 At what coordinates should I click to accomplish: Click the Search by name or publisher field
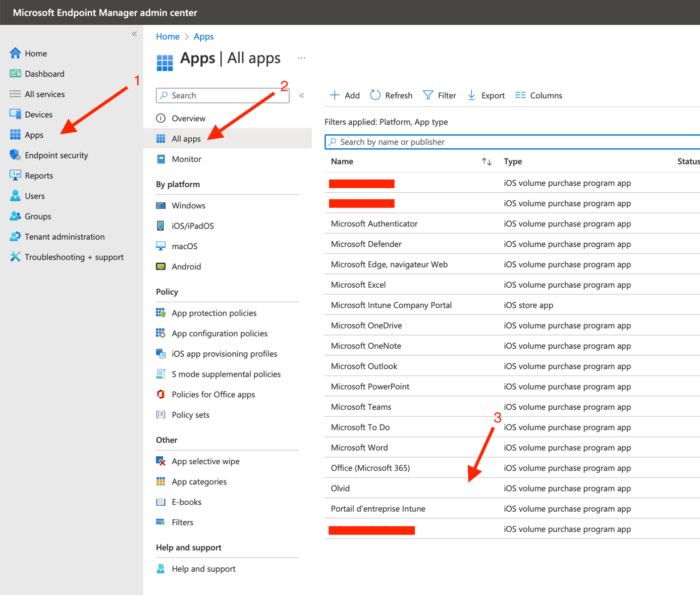[x=512, y=142]
